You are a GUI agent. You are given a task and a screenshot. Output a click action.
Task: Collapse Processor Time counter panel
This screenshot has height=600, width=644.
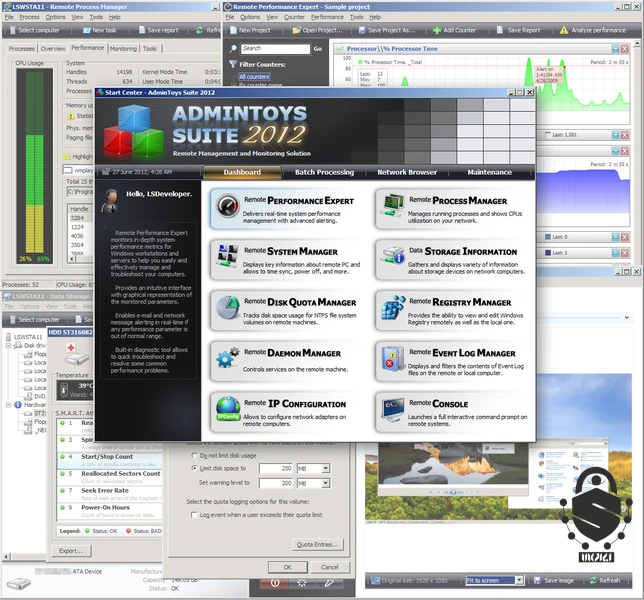[x=615, y=49]
